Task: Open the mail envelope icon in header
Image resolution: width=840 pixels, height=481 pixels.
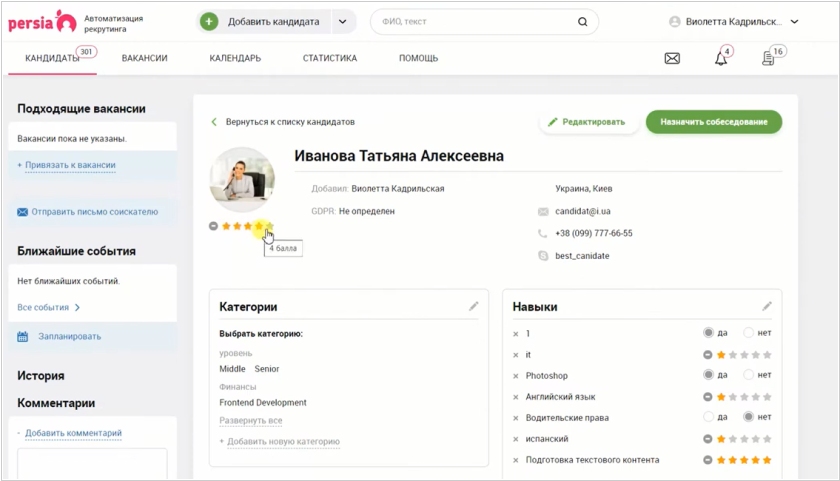Action: click(672, 58)
